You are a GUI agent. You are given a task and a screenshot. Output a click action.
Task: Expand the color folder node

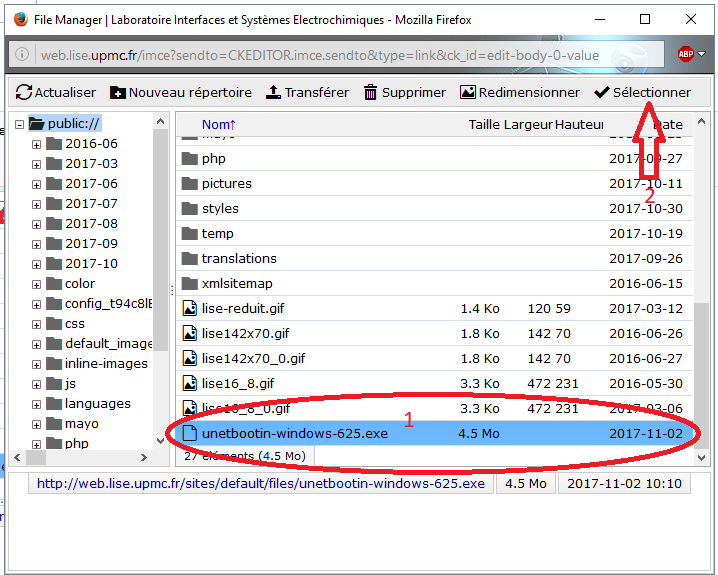click(x=36, y=285)
